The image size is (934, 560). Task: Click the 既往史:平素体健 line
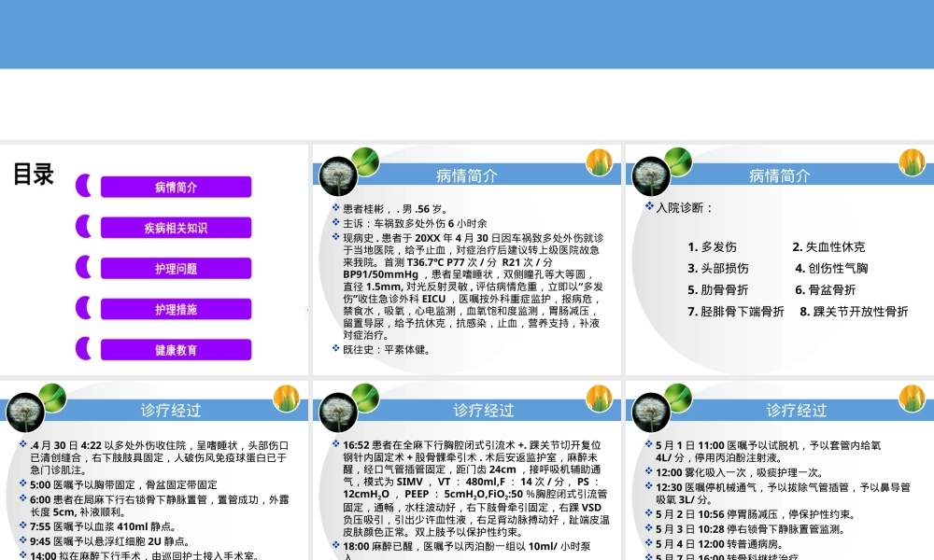click(x=386, y=349)
